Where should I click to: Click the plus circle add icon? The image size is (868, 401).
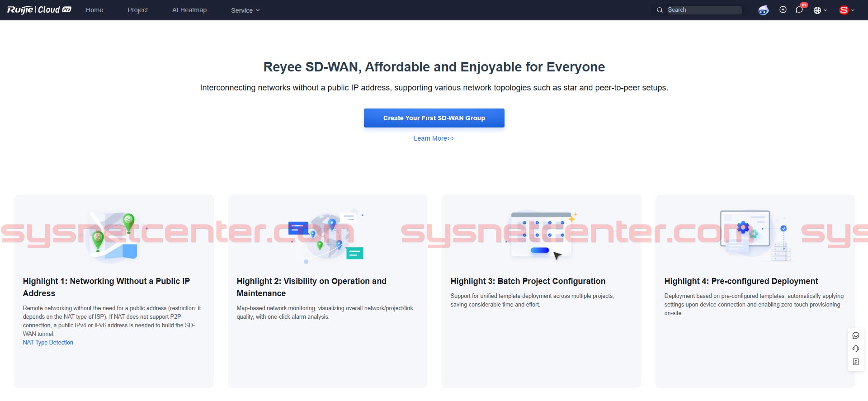tap(783, 9)
